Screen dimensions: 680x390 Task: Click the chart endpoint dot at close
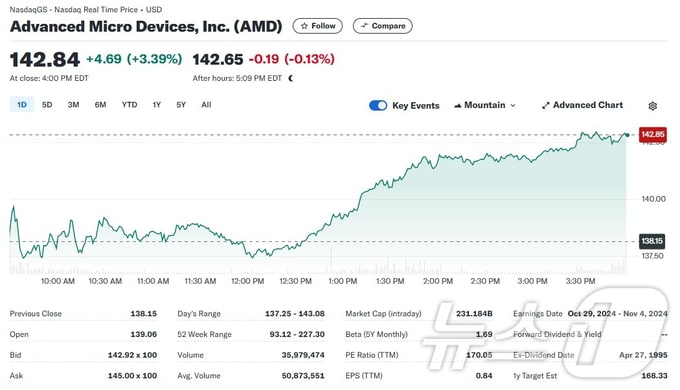click(x=627, y=135)
